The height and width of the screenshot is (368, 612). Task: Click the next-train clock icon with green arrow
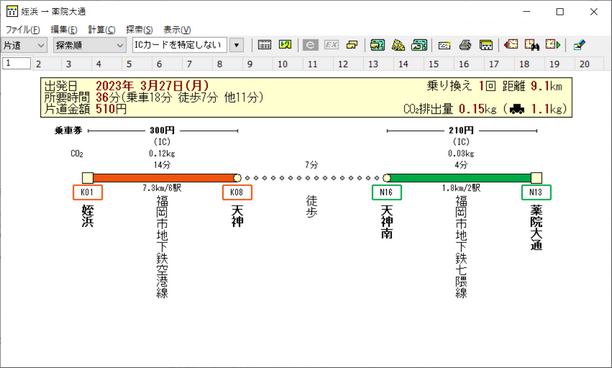coord(553,45)
